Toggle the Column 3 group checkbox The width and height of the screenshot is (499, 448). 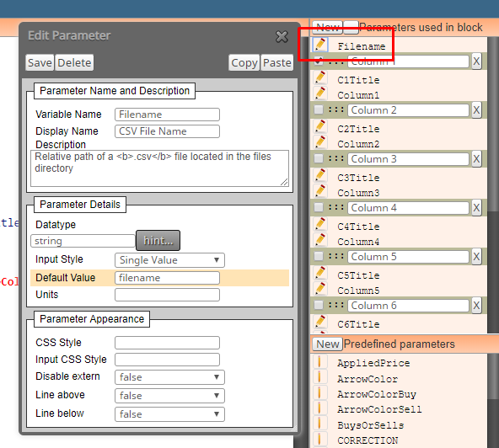[x=319, y=158]
